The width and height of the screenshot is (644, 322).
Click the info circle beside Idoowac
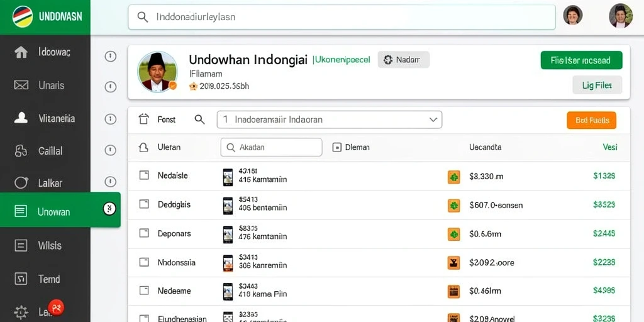click(x=110, y=56)
